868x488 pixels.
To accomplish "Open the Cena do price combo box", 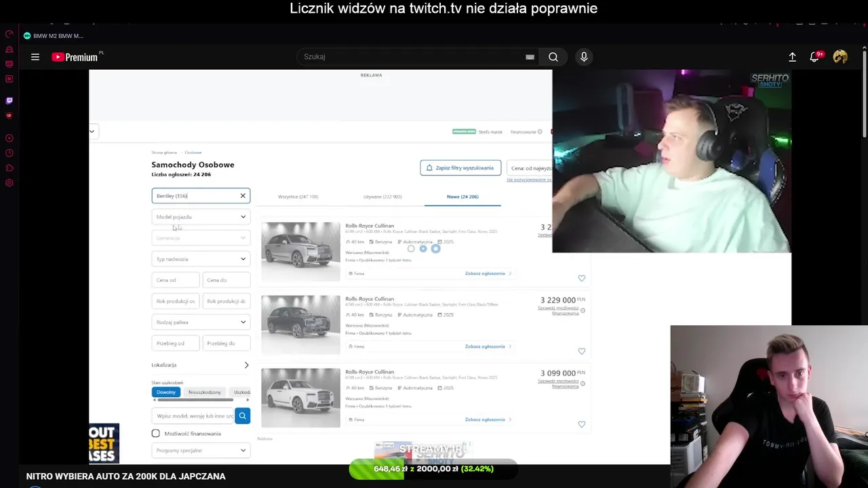I will (226, 280).
